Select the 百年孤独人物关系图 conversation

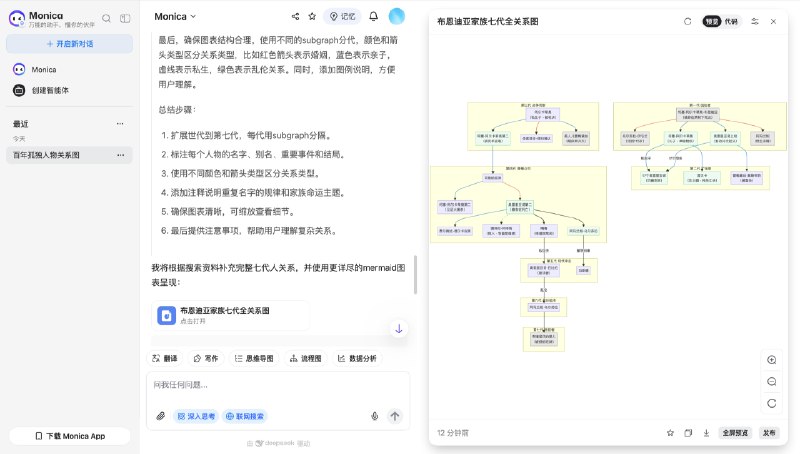[x=69, y=155]
